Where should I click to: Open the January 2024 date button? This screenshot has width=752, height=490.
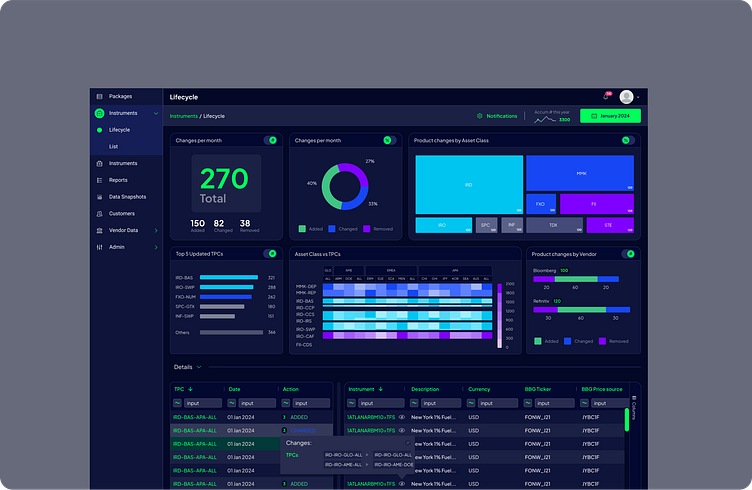[x=610, y=116]
